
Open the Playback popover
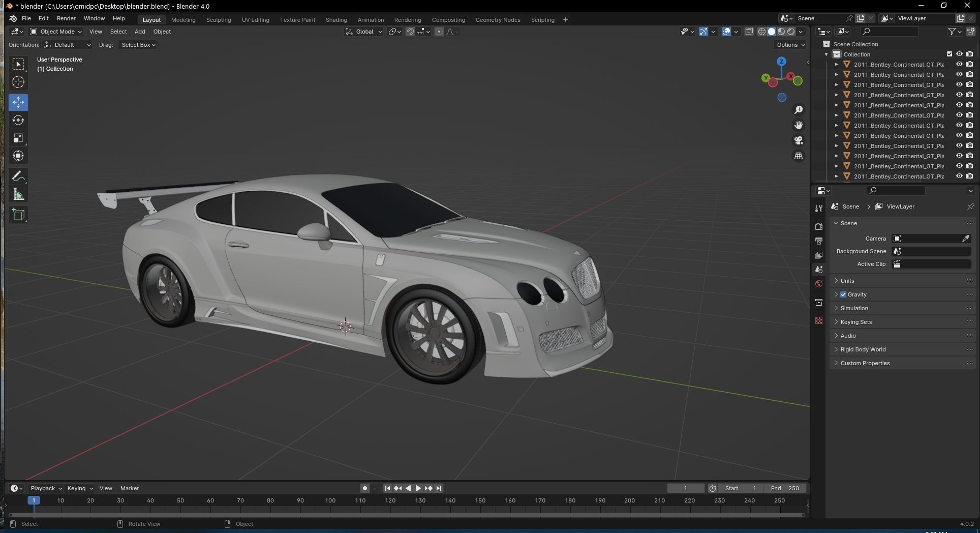[x=45, y=488]
